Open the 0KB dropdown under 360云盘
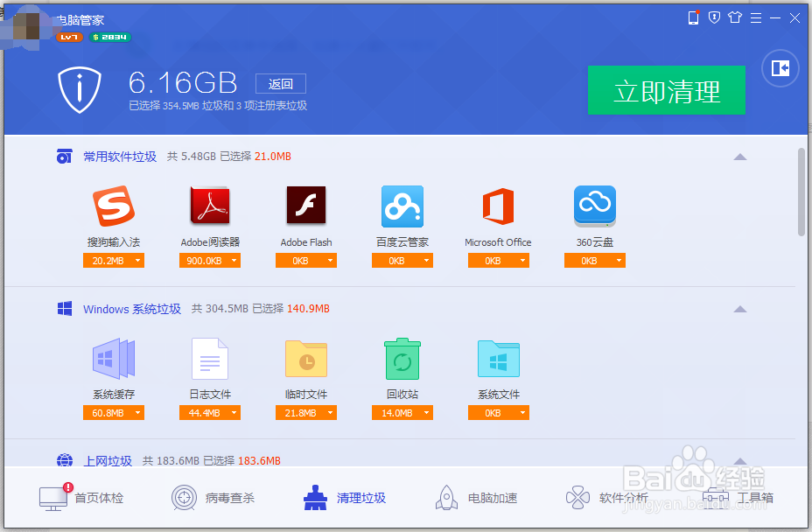This screenshot has height=532, width=812. click(x=595, y=261)
